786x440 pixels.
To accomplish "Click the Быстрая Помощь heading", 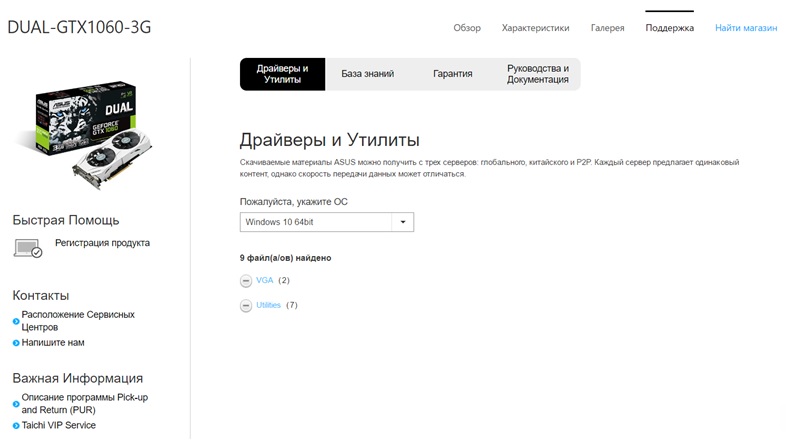I will 66,220.
